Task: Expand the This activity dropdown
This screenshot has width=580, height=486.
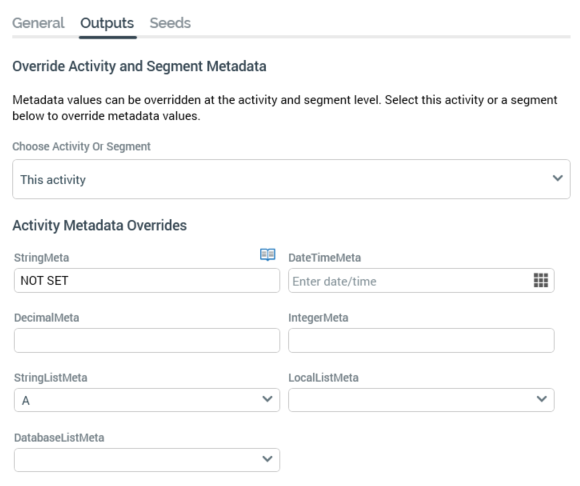Action: pos(291,179)
